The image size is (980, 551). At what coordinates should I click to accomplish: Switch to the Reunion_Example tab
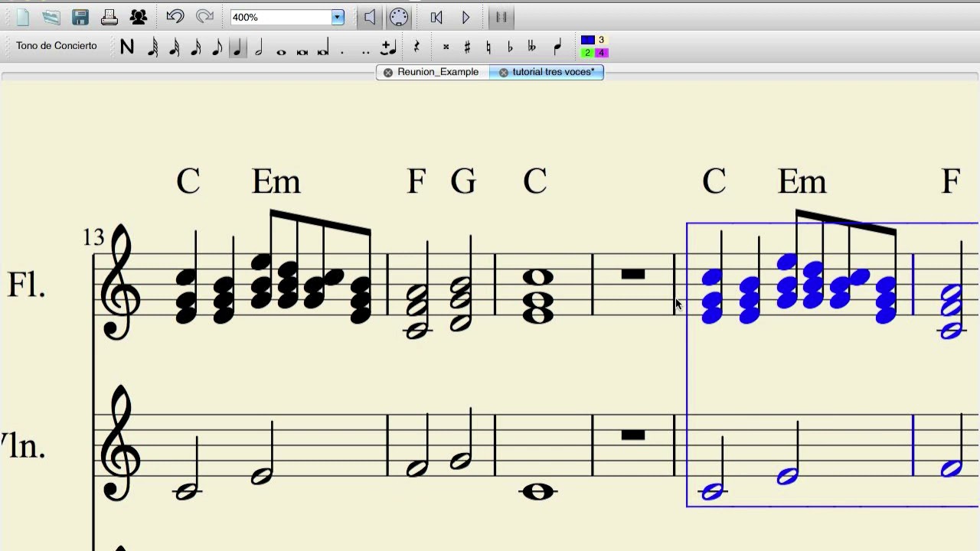click(438, 72)
